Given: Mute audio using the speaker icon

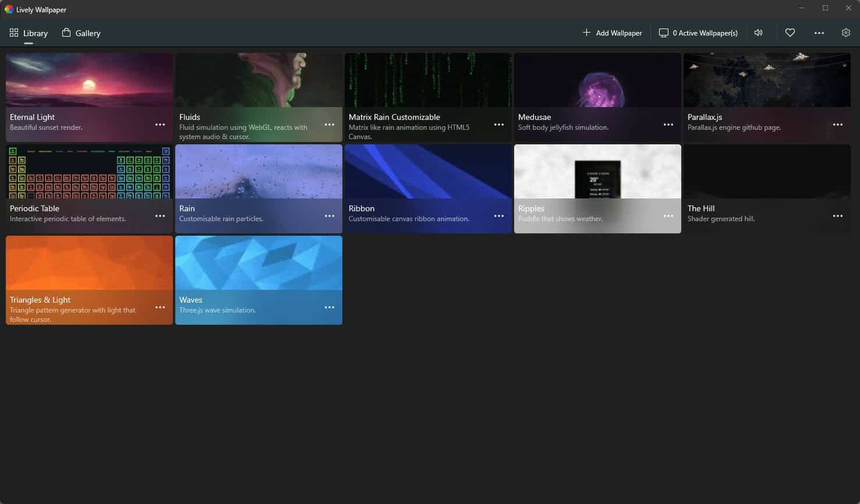Looking at the screenshot, I should pos(758,33).
